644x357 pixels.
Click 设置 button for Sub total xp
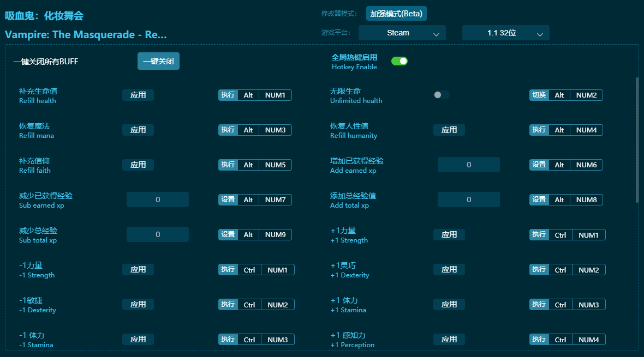coord(228,235)
